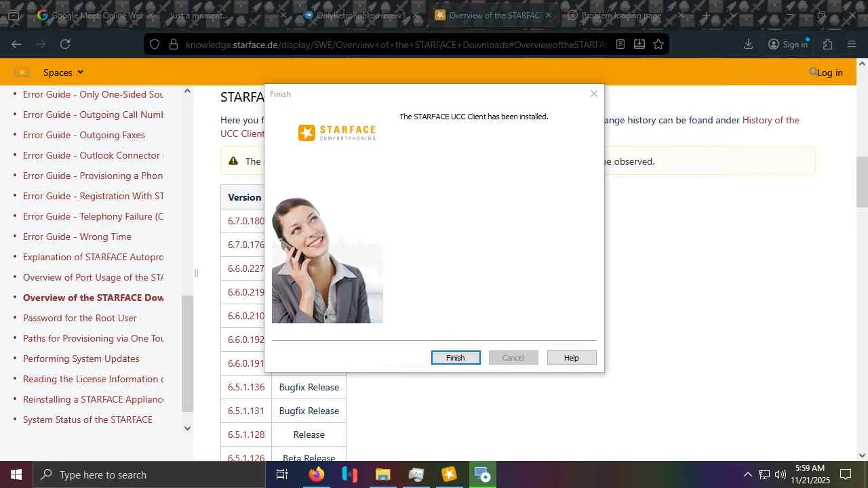The height and width of the screenshot is (488, 868).
Task: Click the 'Bugfix Release' cell for 6.5.1.136
Action: [309, 387]
